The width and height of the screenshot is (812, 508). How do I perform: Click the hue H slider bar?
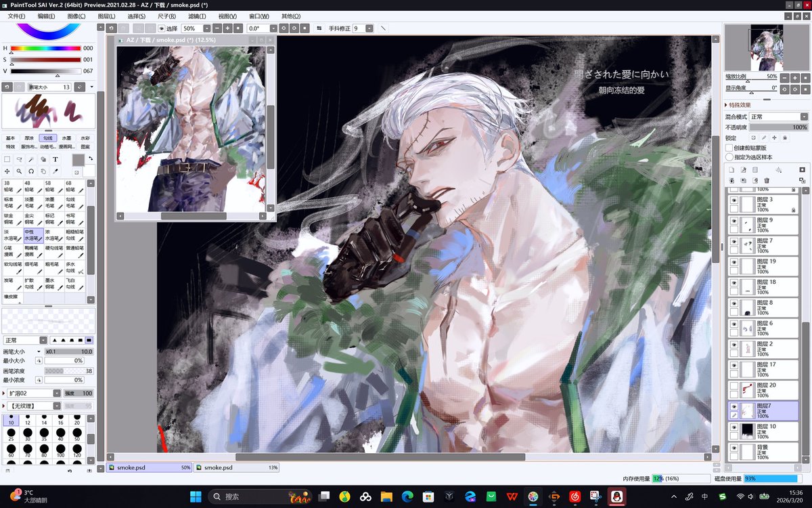click(45, 48)
